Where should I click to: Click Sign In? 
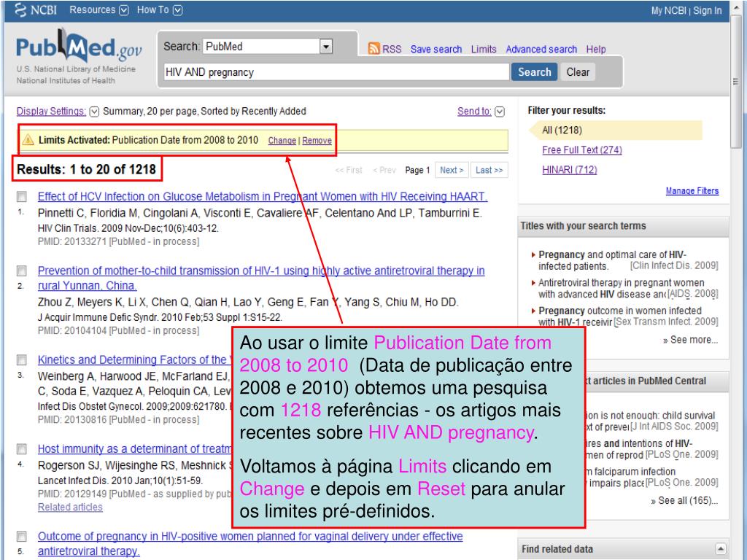(708, 10)
